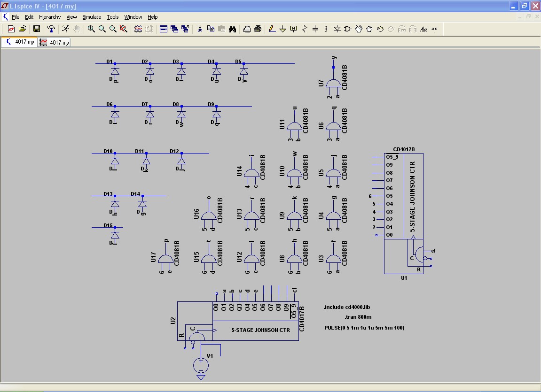
Task: Click the Zoom Out magnifier icon
Action: (x=112, y=29)
